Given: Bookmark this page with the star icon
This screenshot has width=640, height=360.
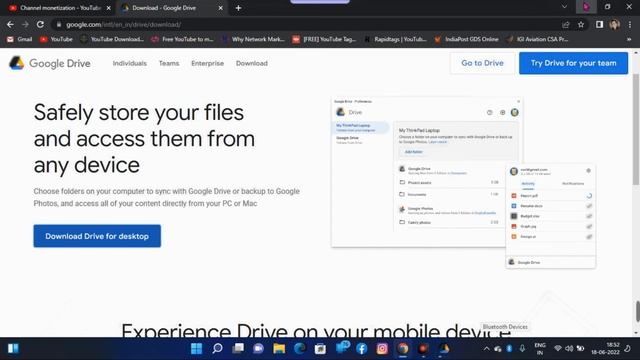Looking at the screenshot, I should coord(581,24).
